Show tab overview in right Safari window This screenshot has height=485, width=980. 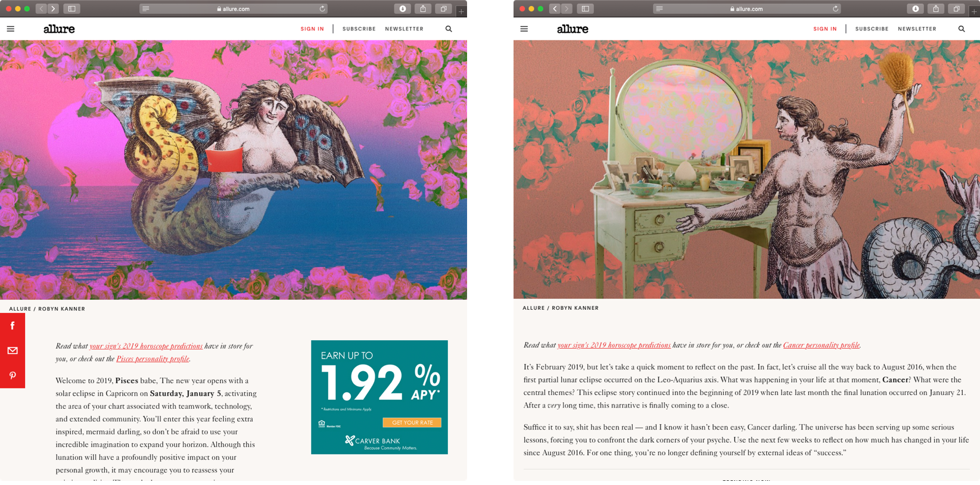coord(956,9)
